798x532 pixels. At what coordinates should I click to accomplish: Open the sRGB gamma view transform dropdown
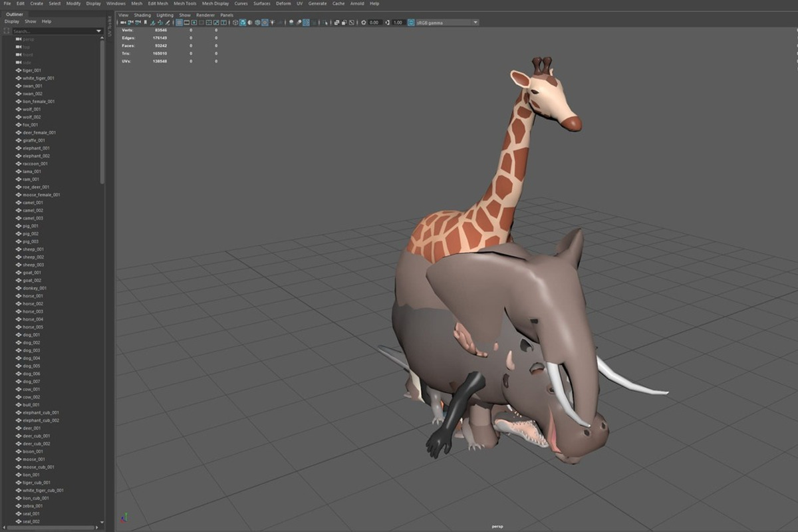(x=448, y=23)
